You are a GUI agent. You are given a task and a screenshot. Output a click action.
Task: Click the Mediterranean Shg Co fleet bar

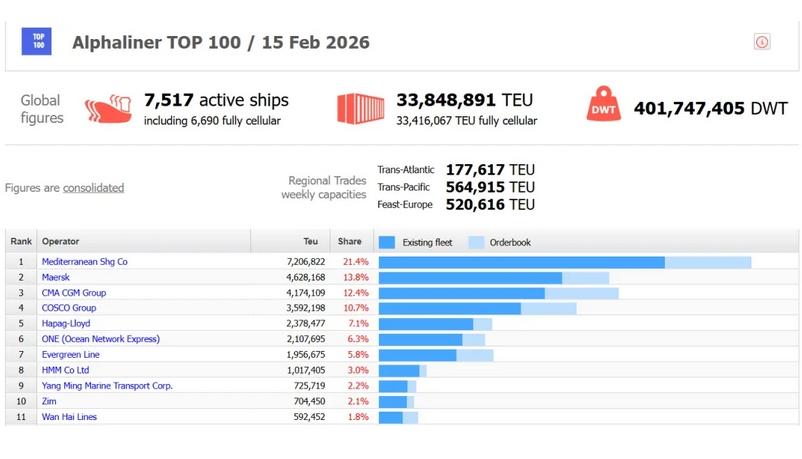(x=521, y=262)
